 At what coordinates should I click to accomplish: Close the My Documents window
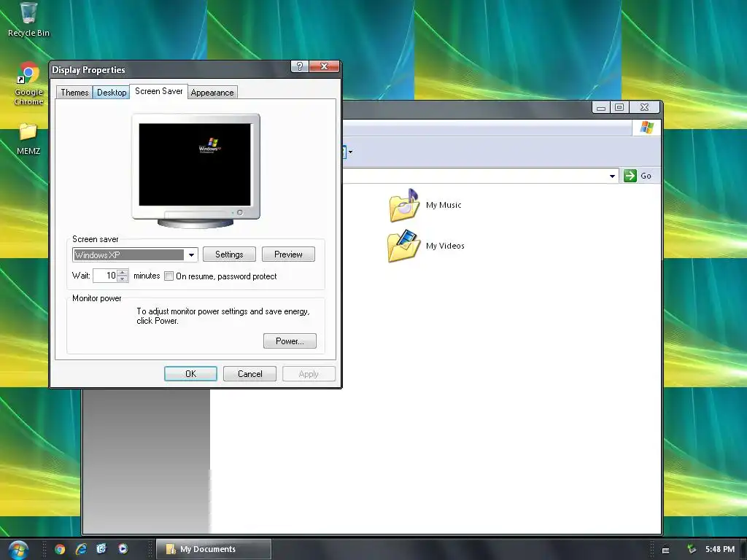[645, 107]
